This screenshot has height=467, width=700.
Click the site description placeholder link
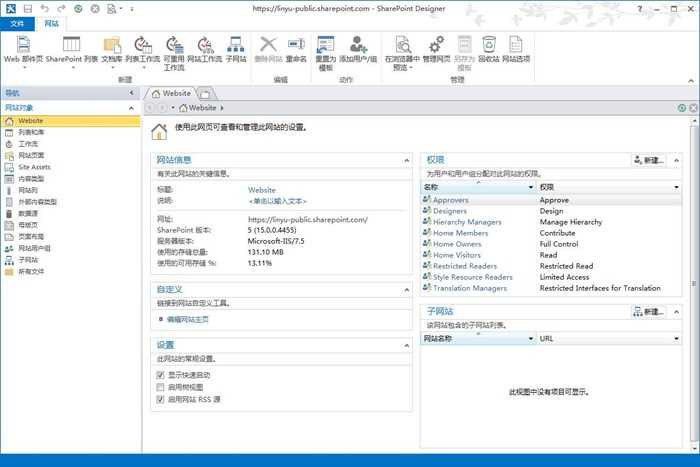(277, 201)
